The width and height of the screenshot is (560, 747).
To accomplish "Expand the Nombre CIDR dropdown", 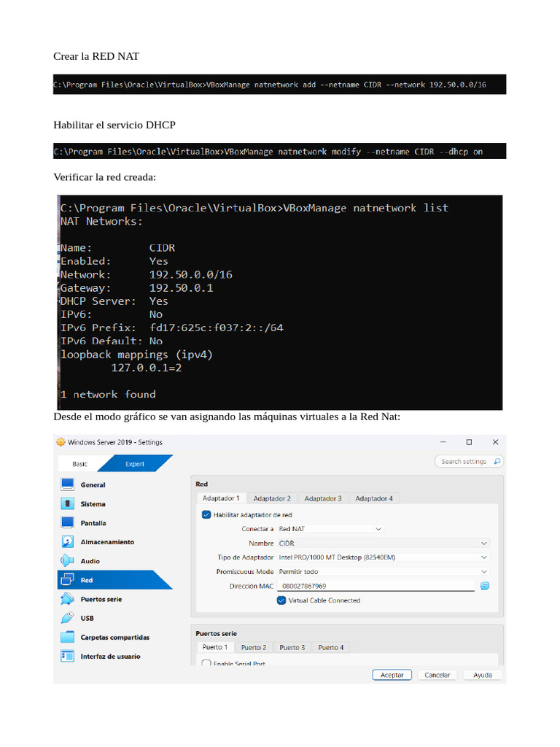I will (x=384, y=543).
